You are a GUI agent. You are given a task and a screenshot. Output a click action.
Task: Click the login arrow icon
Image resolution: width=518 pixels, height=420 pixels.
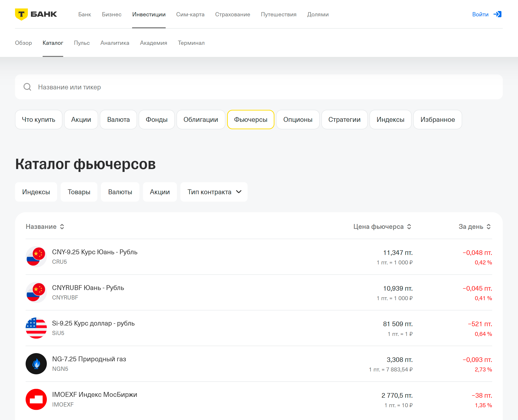(x=497, y=14)
